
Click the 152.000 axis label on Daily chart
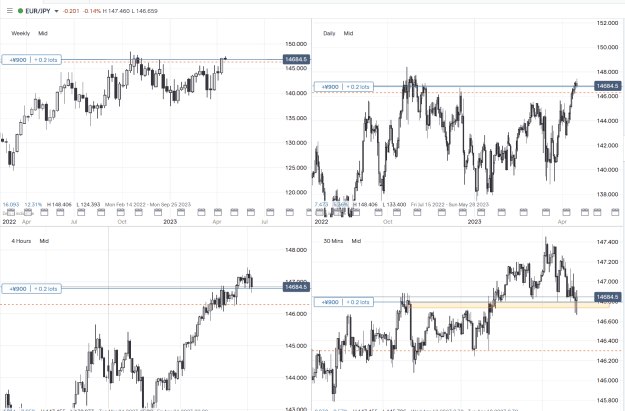click(607, 23)
